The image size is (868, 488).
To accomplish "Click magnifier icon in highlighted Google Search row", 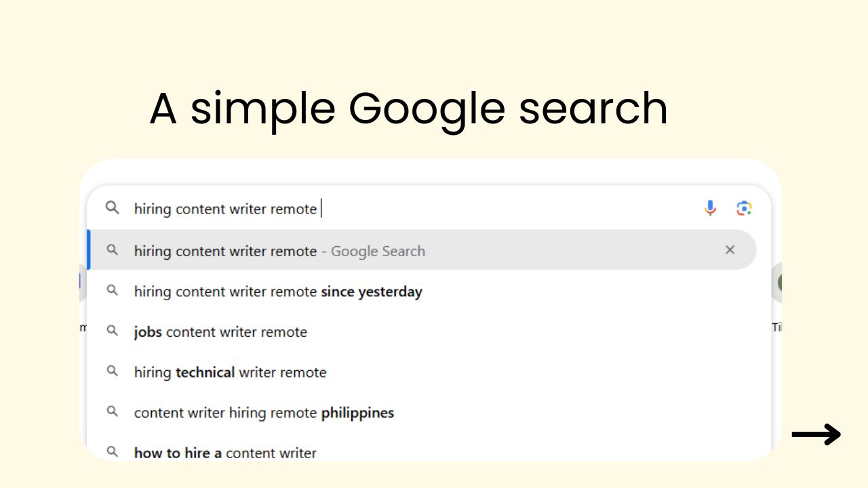I will coord(113,250).
